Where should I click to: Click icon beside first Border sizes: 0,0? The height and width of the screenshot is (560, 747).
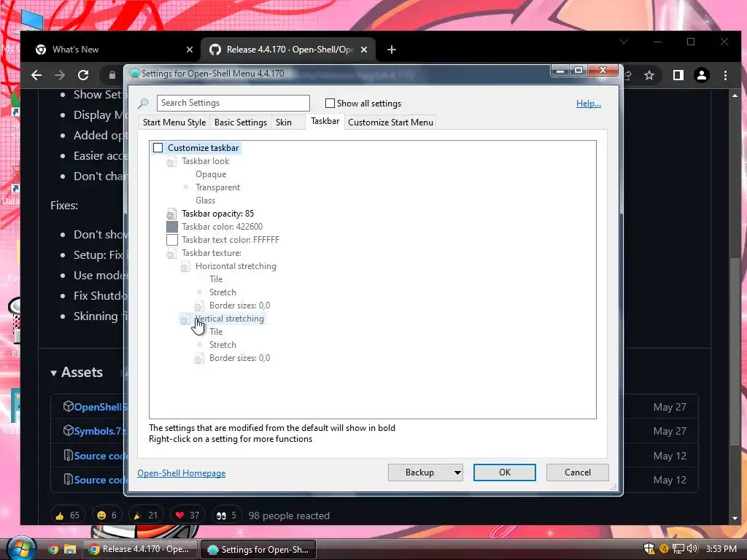[199, 306]
